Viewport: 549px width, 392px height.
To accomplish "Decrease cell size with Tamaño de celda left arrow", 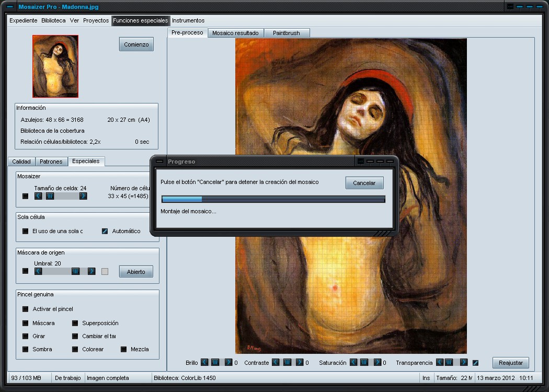I will click(x=38, y=196).
